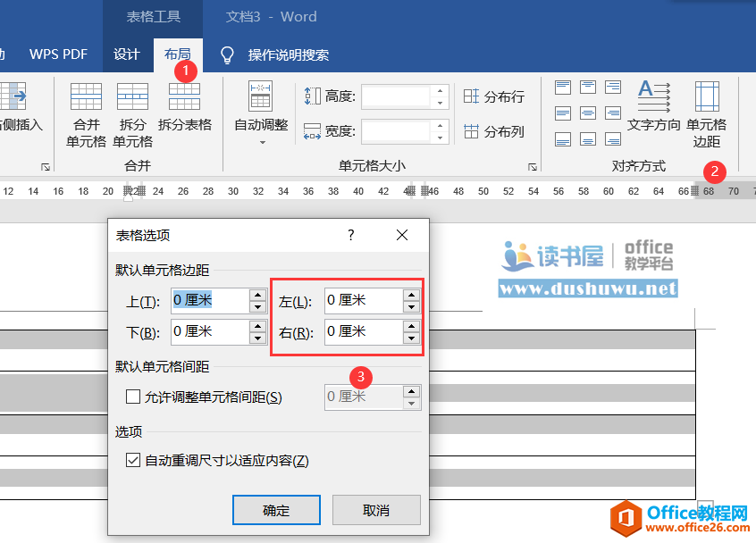
Task: Click the 确定 button
Action: coord(276,510)
